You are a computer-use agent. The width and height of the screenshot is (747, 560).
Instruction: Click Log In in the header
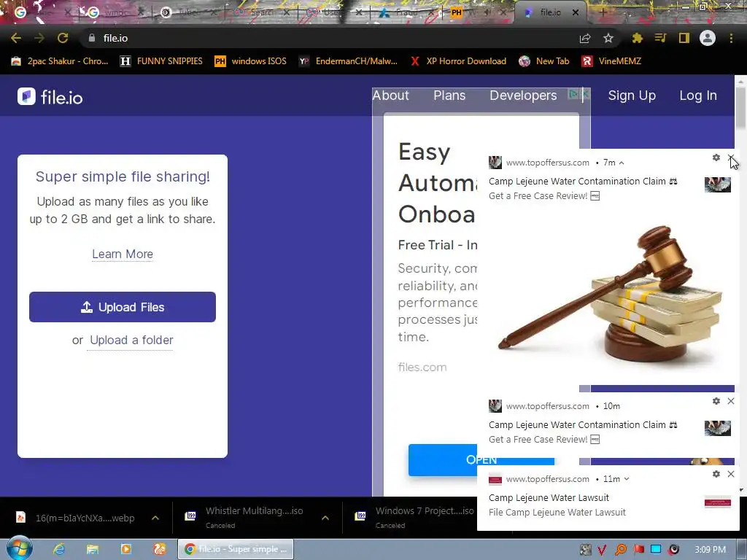pyautogui.click(x=698, y=96)
